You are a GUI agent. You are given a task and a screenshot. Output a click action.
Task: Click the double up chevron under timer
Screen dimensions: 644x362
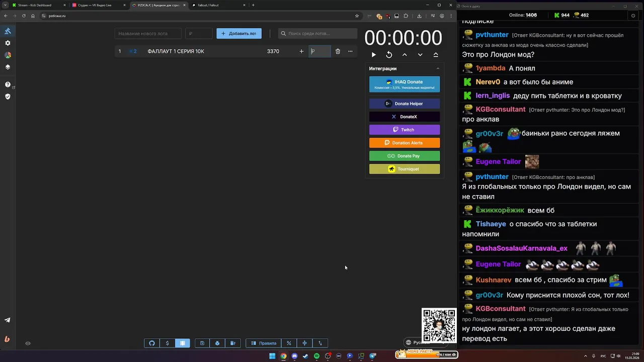click(436, 55)
